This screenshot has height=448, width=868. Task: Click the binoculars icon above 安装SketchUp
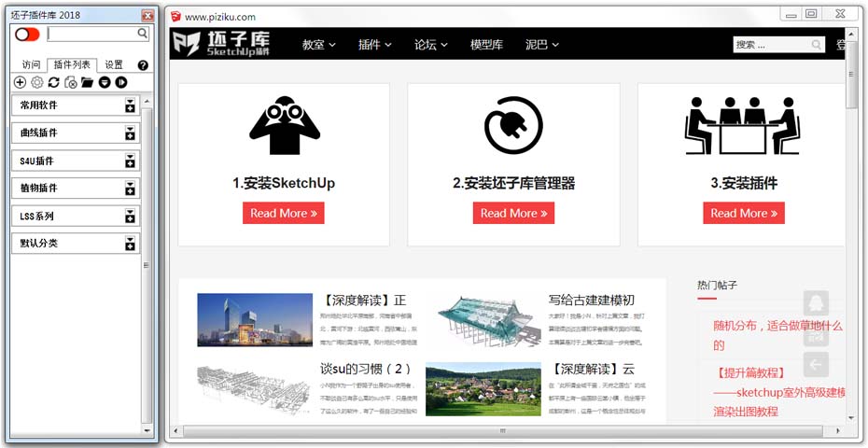click(x=284, y=125)
